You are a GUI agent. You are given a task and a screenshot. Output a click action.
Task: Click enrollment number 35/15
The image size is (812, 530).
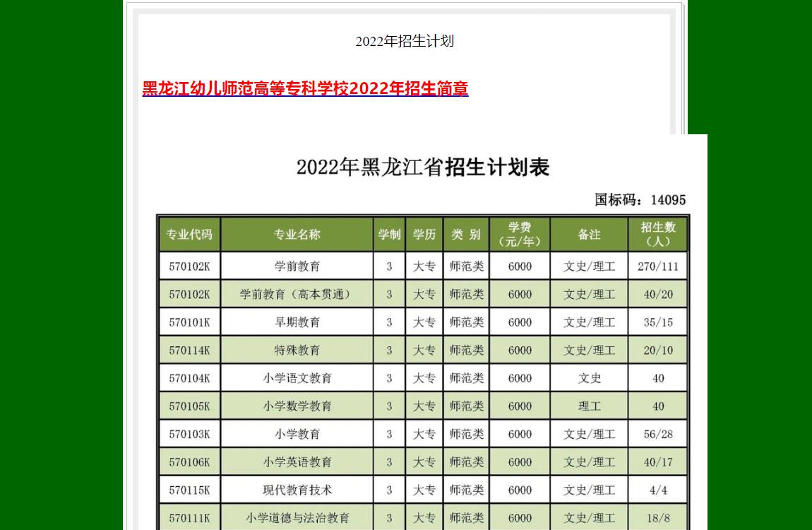(x=658, y=322)
